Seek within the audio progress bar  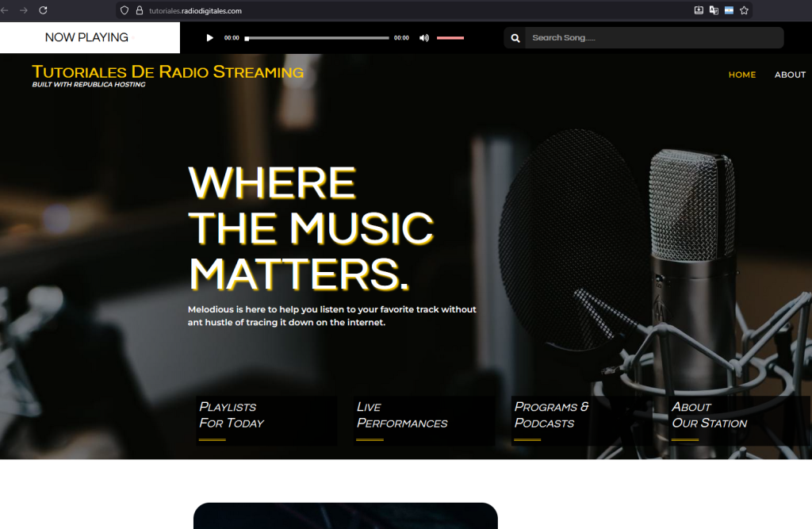pyautogui.click(x=317, y=38)
